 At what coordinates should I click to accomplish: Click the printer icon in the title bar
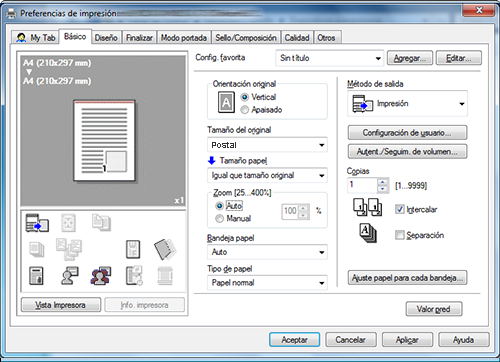(11, 13)
